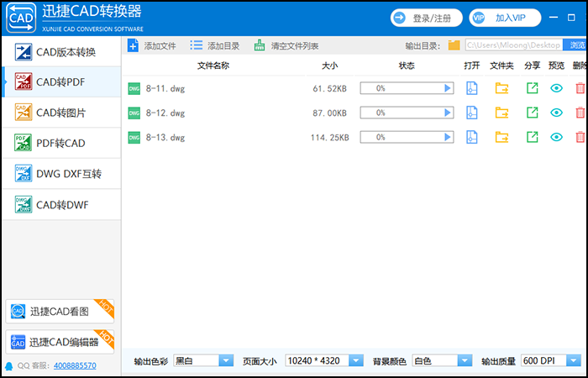
Task: Open the 迅捷CAD编辑器 promo button
Action: 60,342
